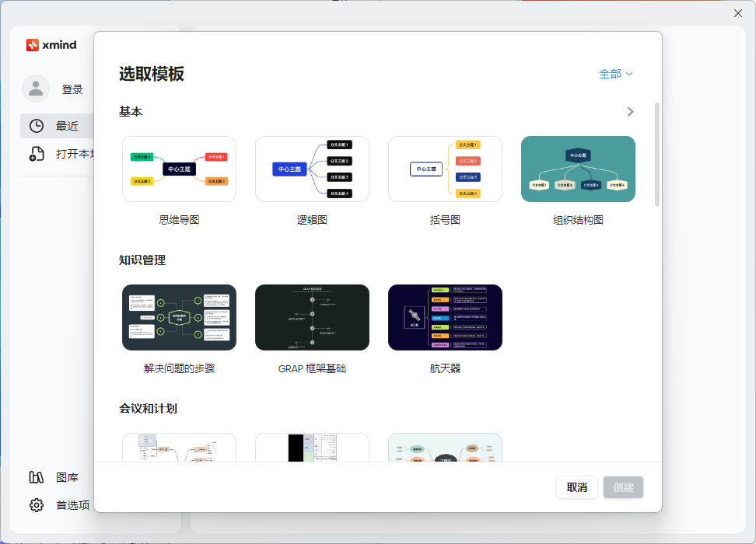Click the user avatar icon next to 登录
756x544 pixels.
[x=36, y=89]
